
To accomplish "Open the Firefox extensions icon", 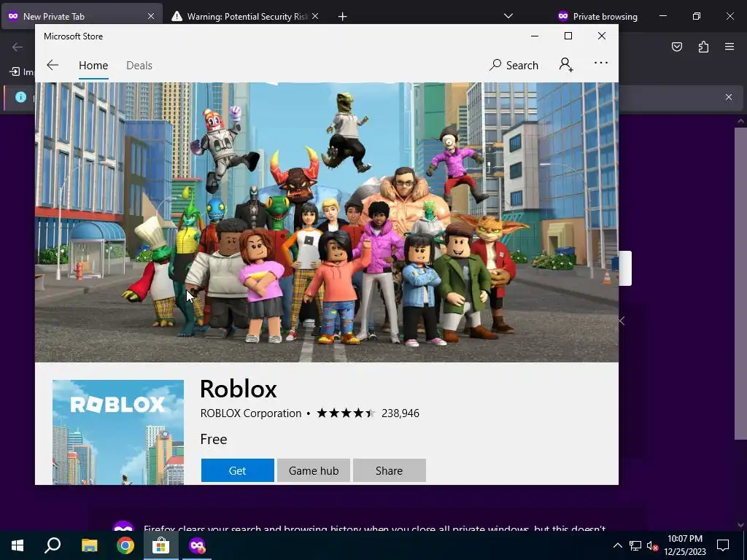I will tap(703, 47).
